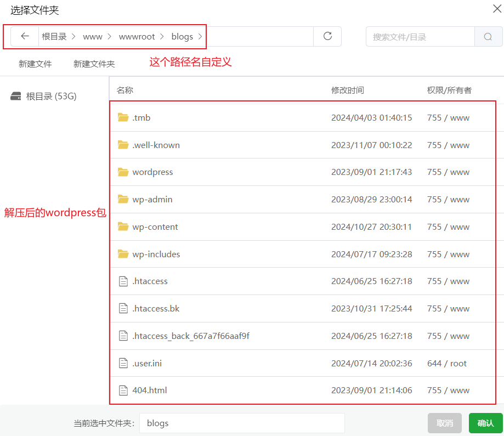Click the back arrow in path bar

[x=25, y=36]
